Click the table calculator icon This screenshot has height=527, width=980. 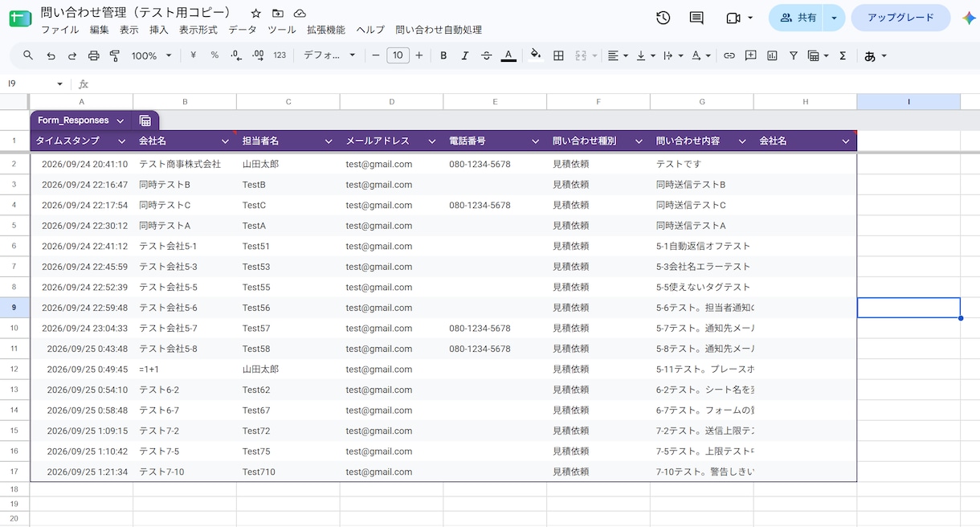(x=145, y=121)
